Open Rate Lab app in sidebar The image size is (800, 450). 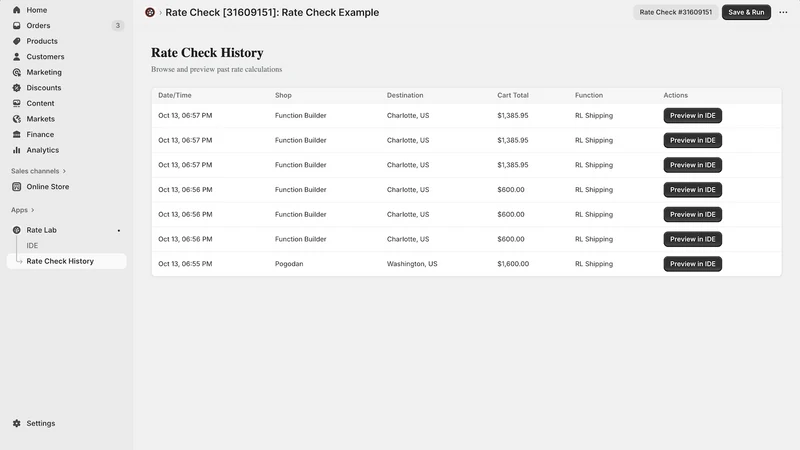[x=42, y=230]
